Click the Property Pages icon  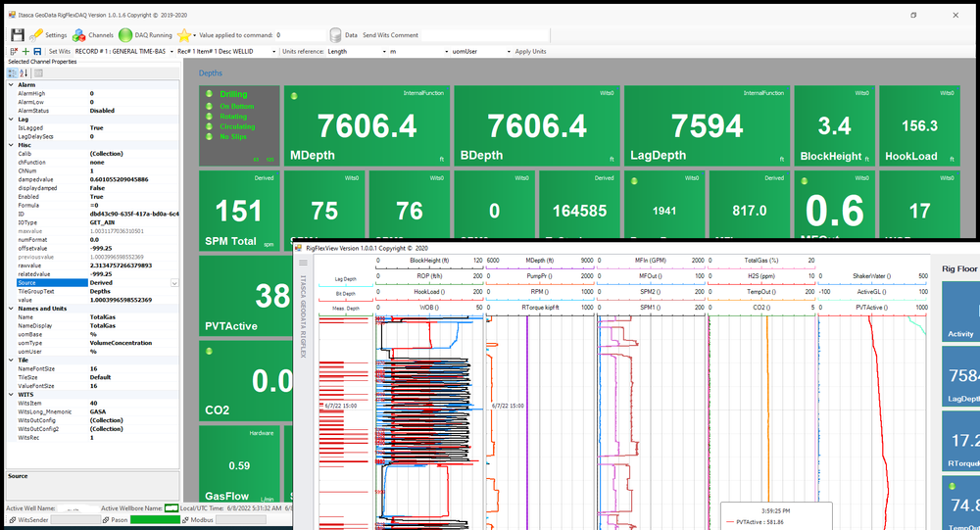38,73
